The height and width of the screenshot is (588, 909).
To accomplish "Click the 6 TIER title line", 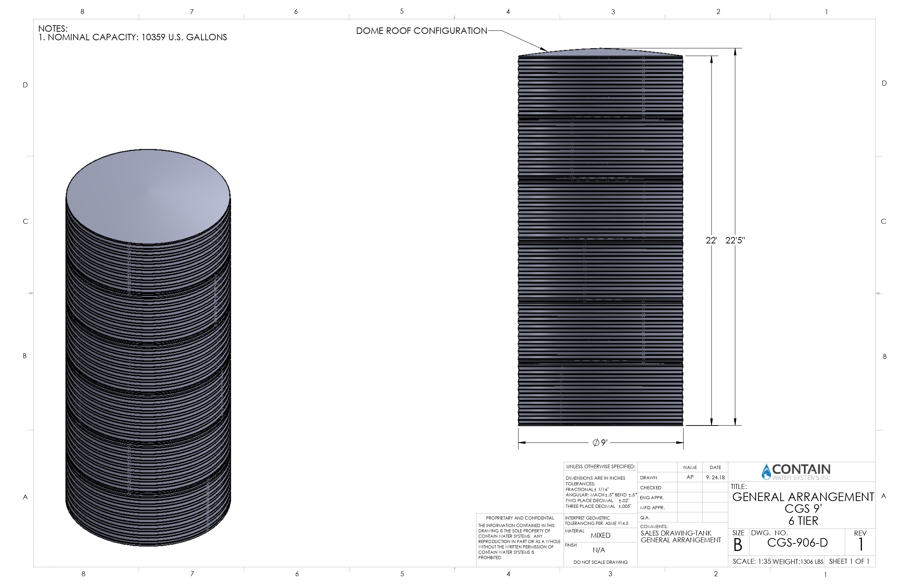I will 803,521.
